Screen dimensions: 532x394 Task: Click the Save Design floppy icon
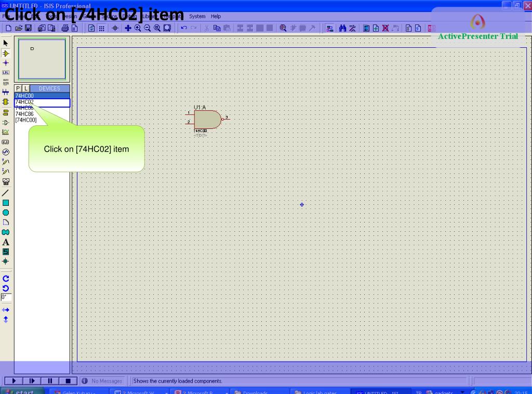click(28, 28)
